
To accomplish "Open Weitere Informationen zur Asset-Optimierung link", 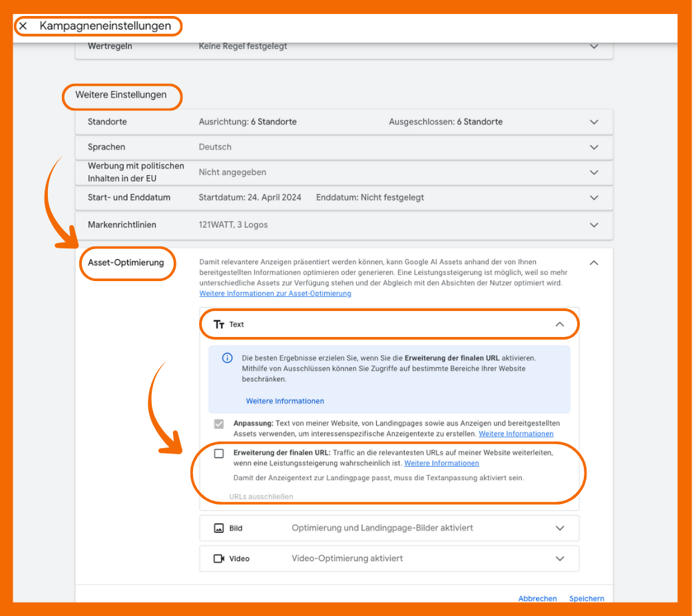I will click(275, 294).
